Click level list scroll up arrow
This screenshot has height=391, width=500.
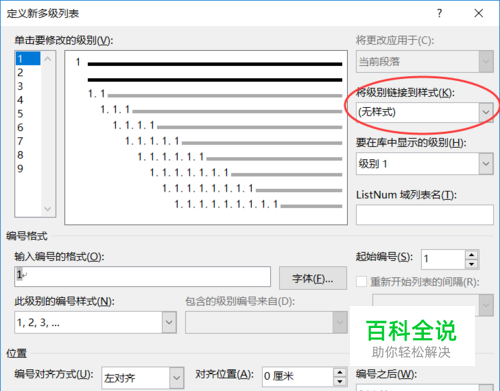48,59
